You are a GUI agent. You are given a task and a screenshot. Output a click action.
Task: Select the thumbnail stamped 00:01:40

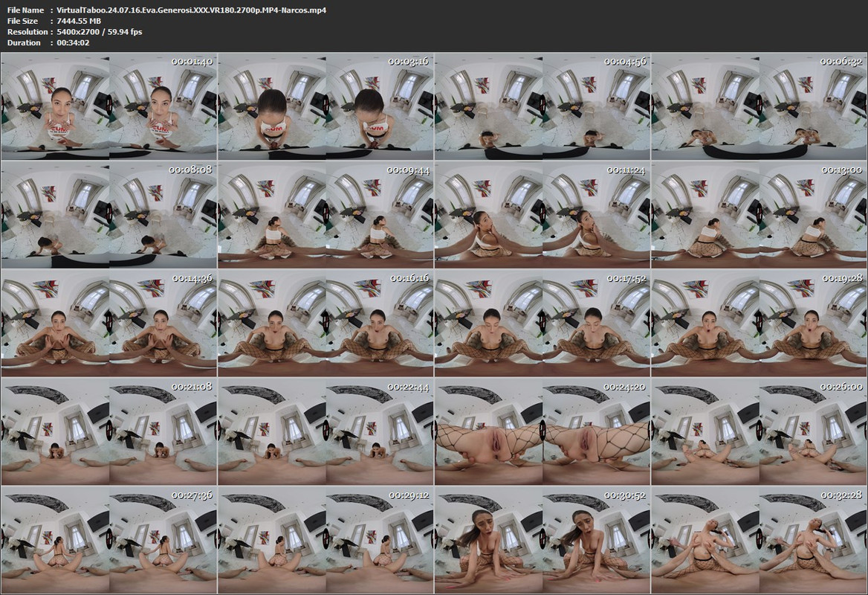[109, 106]
